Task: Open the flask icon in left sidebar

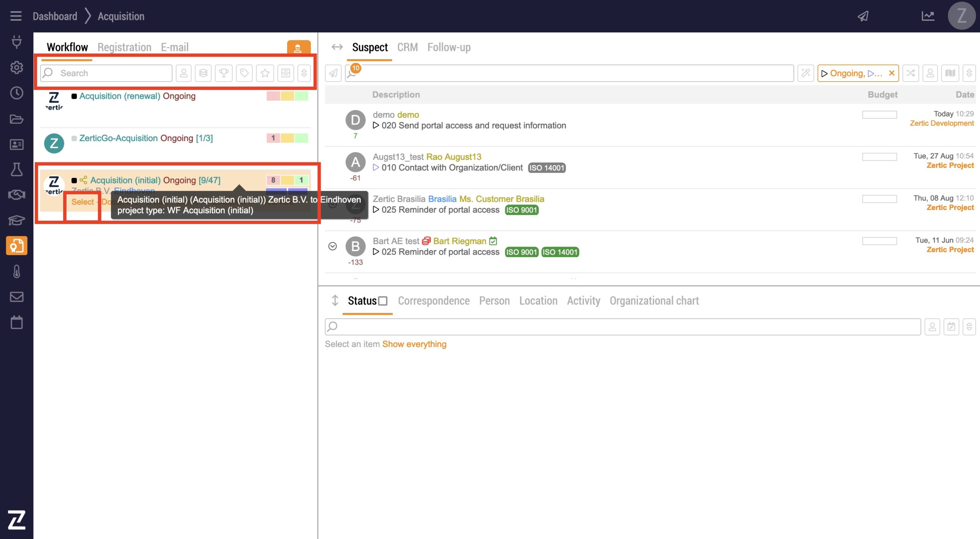Action: coord(16,169)
